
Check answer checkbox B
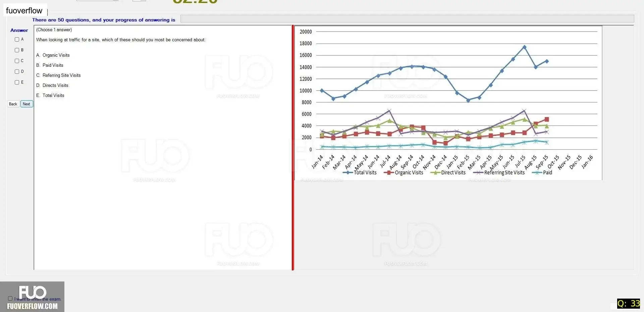tap(17, 50)
